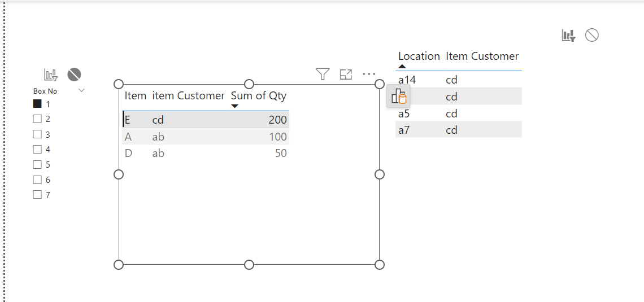Image resolution: width=644 pixels, height=302 pixels.
Task: Check Box No 4 checkbox
Action: point(37,150)
